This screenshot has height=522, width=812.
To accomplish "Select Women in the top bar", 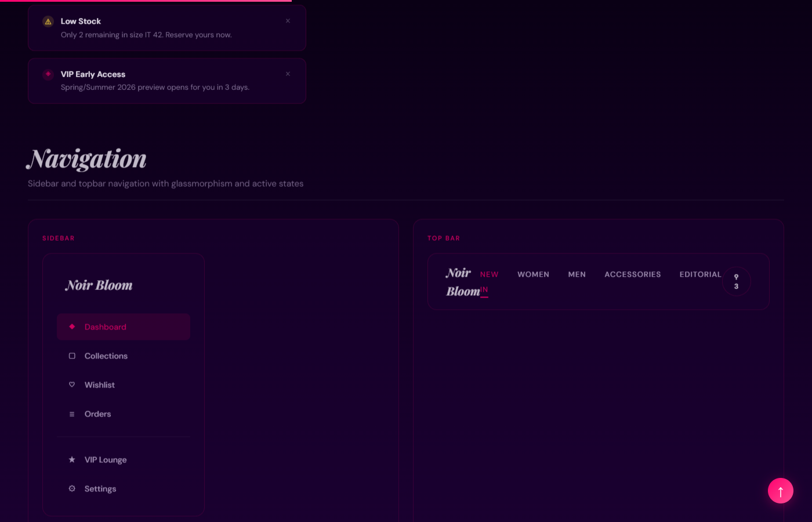I will click(533, 274).
